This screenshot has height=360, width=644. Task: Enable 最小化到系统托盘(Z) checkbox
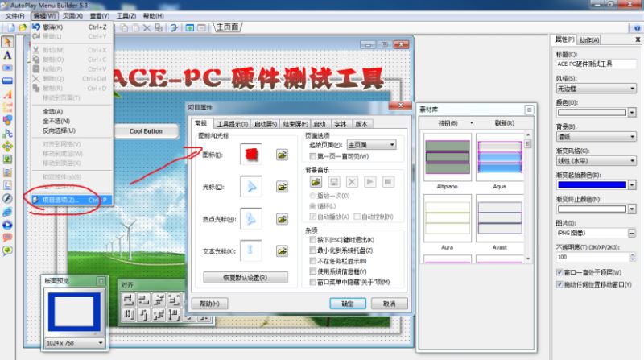(x=313, y=250)
